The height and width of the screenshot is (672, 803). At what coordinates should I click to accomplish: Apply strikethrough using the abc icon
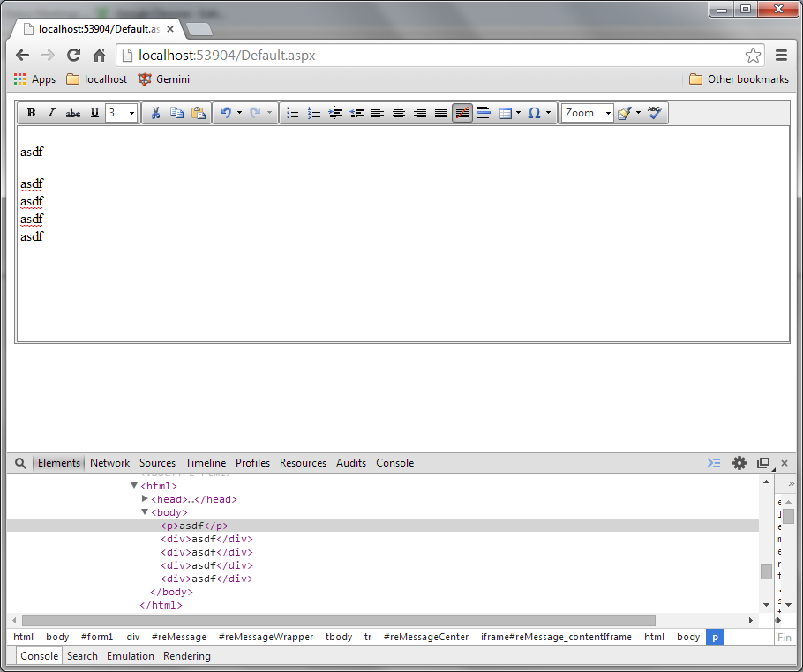point(73,113)
